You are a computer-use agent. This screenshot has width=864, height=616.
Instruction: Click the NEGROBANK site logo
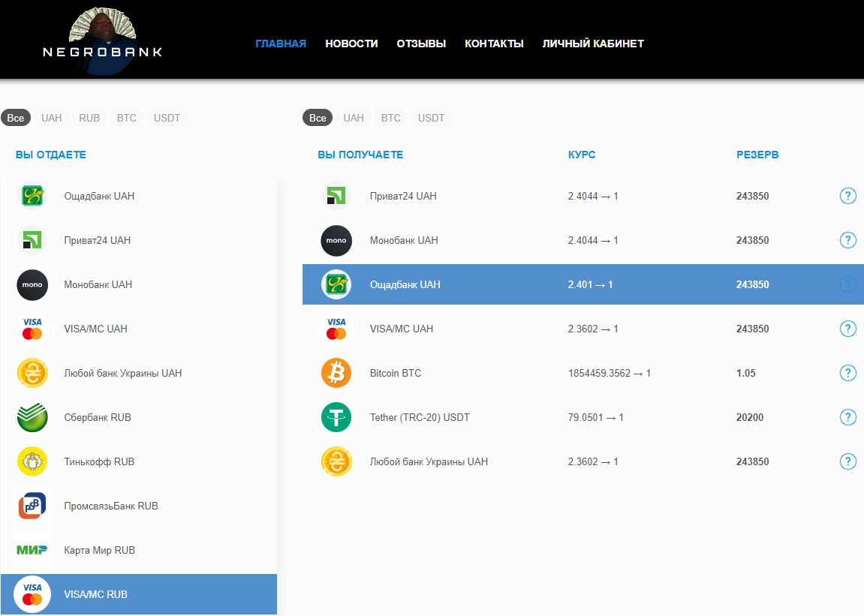click(103, 42)
